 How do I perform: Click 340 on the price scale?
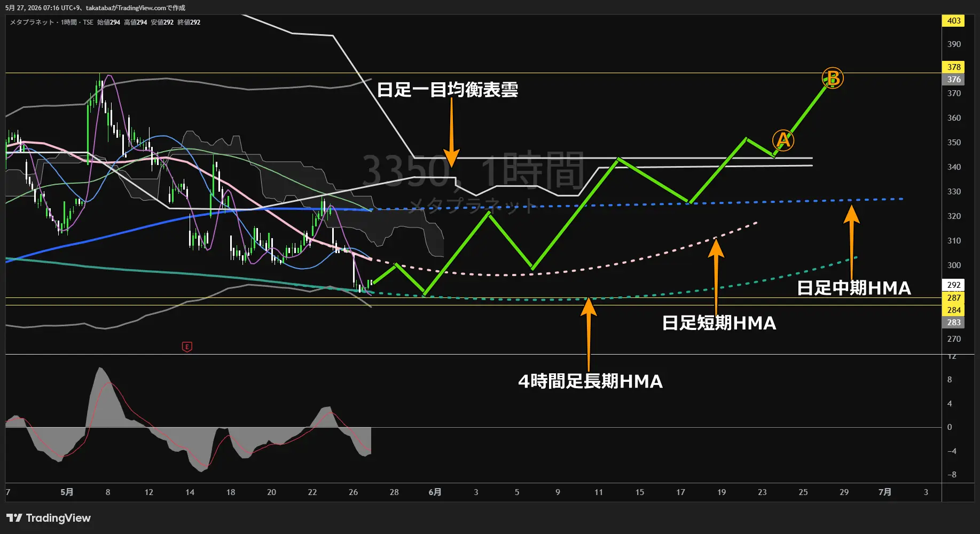tap(954, 167)
